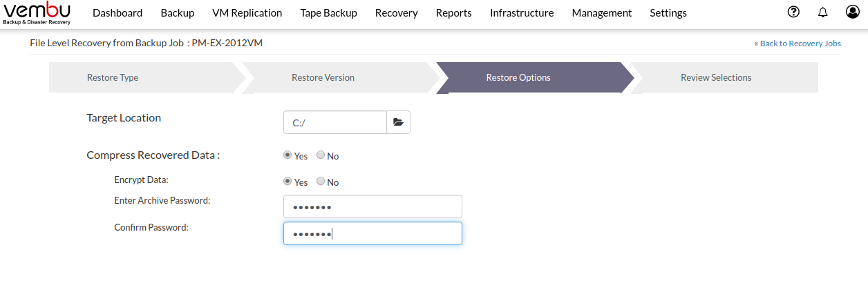
Task: Open the Recovery menu
Action: 397,12
